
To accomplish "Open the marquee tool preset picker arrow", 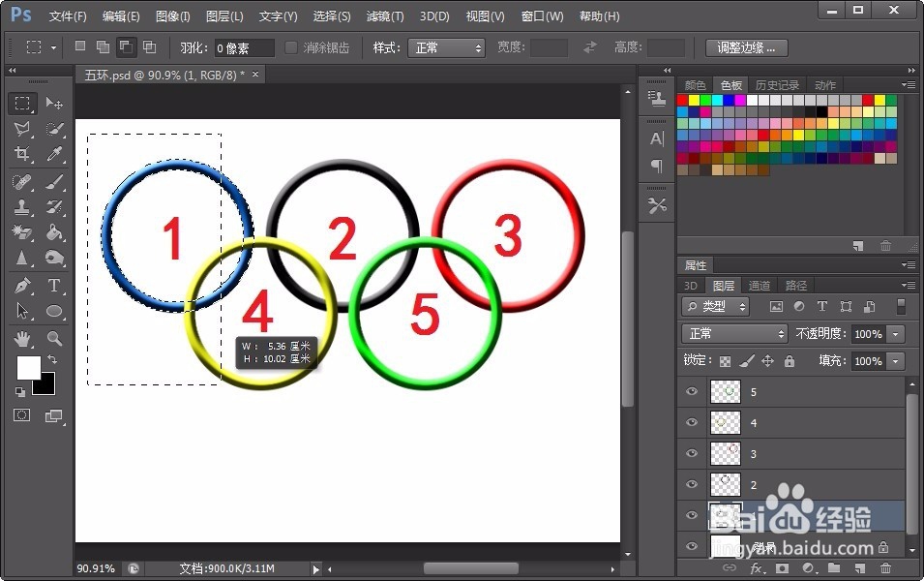I will (53, 47).
